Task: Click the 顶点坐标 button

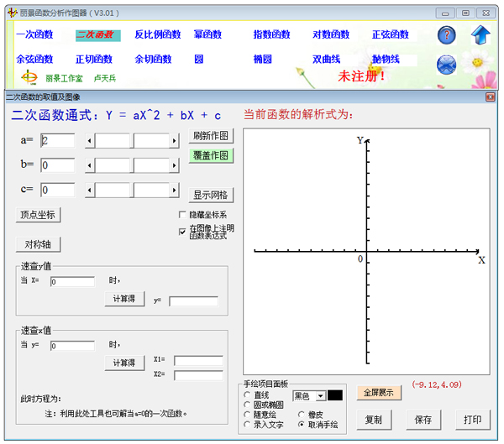Action: pos(38,215)
